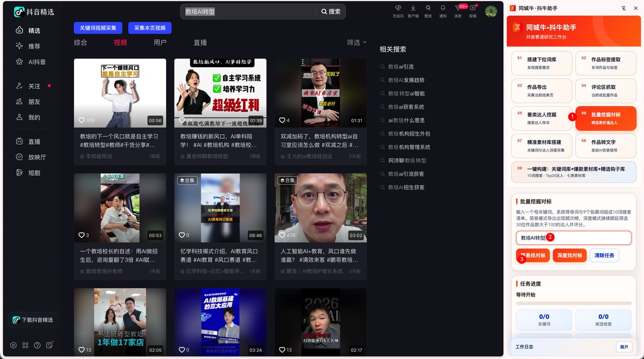644x359 pixels.
Task: Switch to the 用户 tab
Action: click(160, 43)
